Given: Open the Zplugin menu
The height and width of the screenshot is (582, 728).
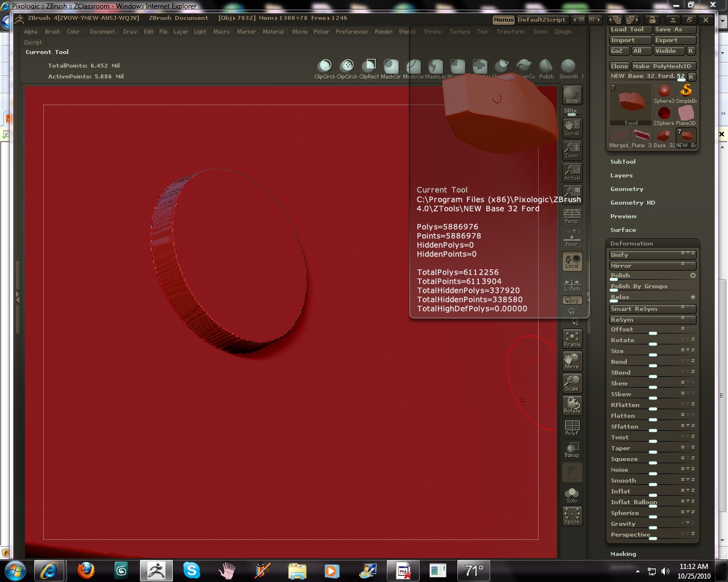Looking at the screenshot, I should tap(562, 32).
